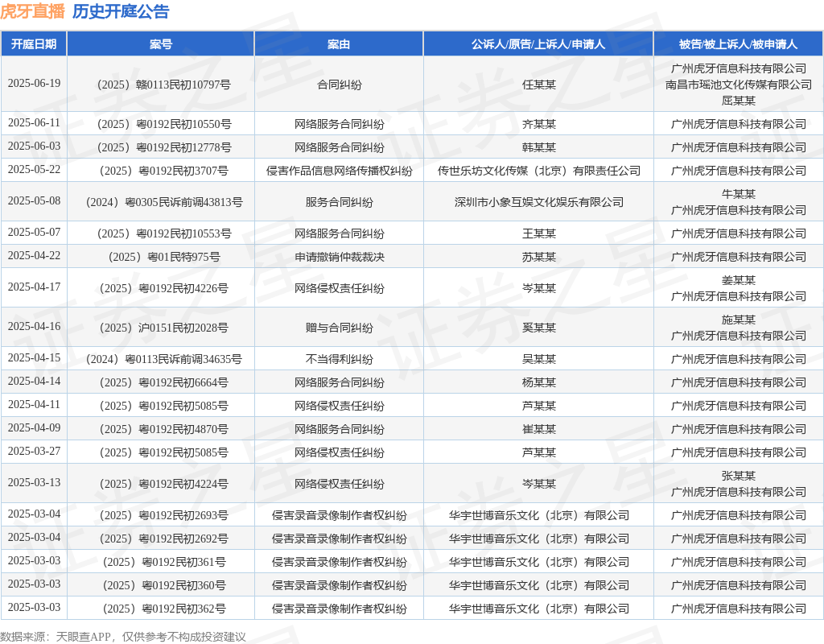Click defendant 姜某某
This screenshot has height=644, width=824.
pyautogui.click(x=739, y=280)
